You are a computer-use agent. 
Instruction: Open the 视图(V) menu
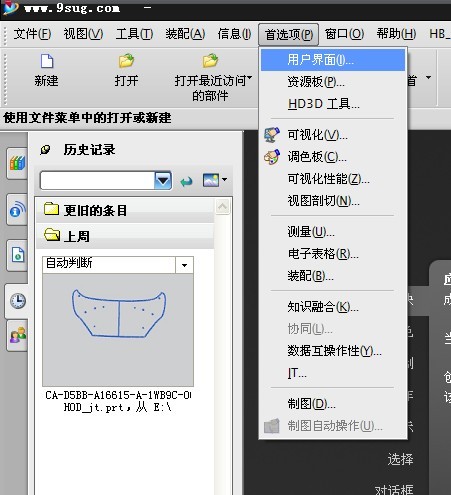pos(83,34)
